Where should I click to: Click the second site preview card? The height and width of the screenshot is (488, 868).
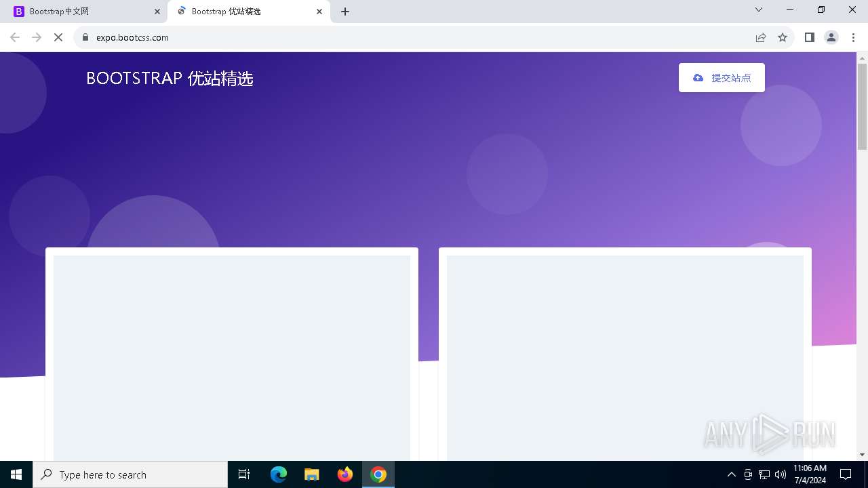coord(625,354)
